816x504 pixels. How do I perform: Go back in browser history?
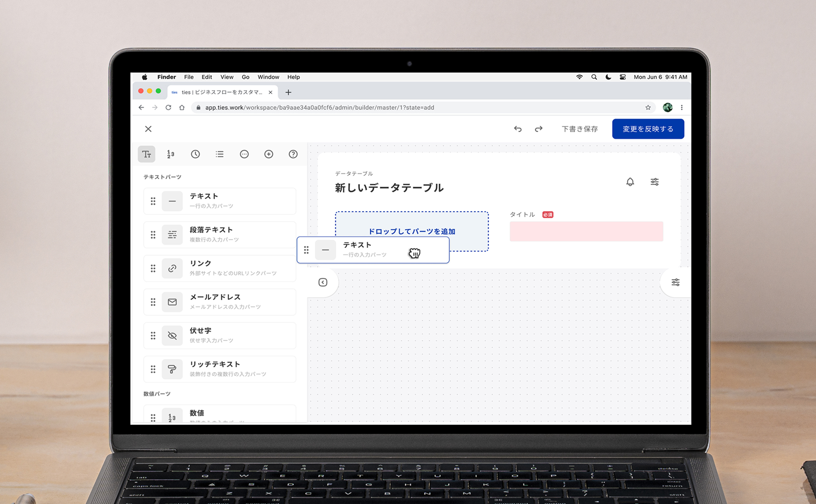[141, 108]
